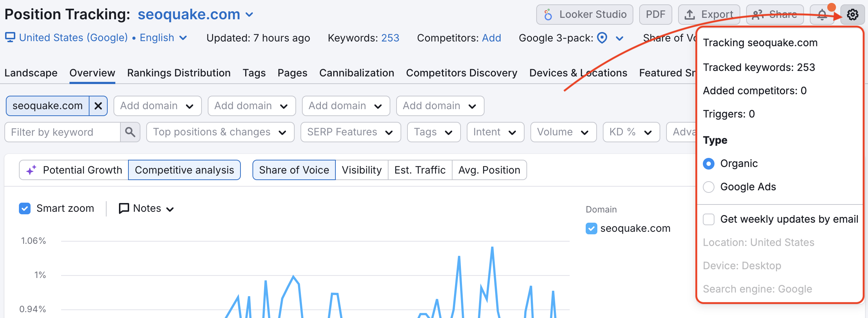Viewport: 868px width, 318px height.
Task: Select the Organic type radio button
Action: pyautogui.click(x=709, y=164)
